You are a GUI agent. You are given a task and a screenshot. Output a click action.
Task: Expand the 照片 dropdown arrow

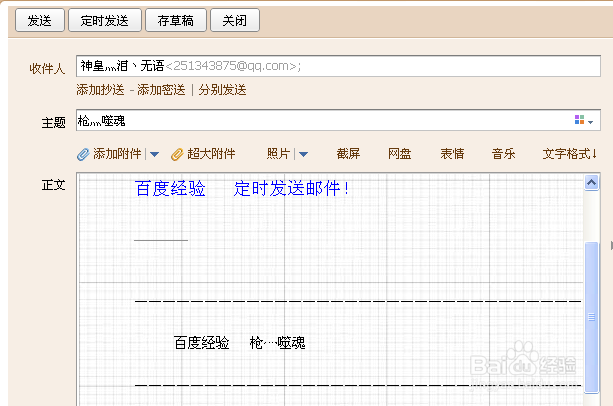coord(303,154)
